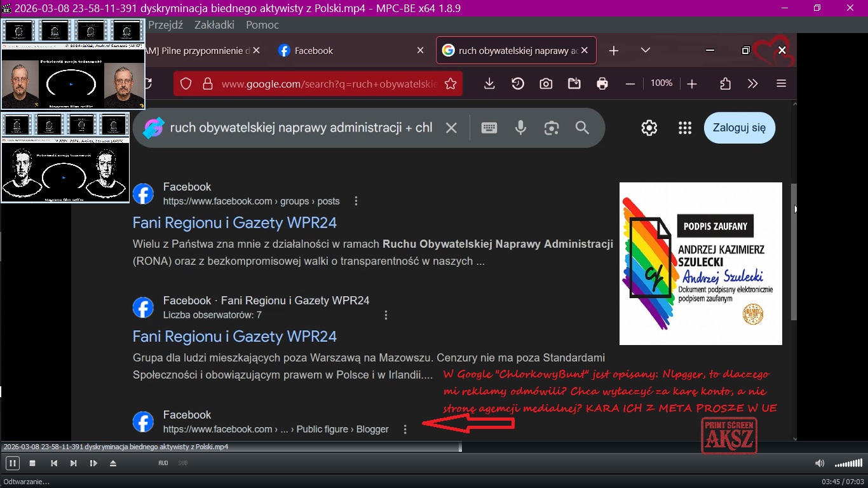Step forward one frame
Image resolution: width=868 pixels, height=488 pixels.
click(x=93, y=463)
